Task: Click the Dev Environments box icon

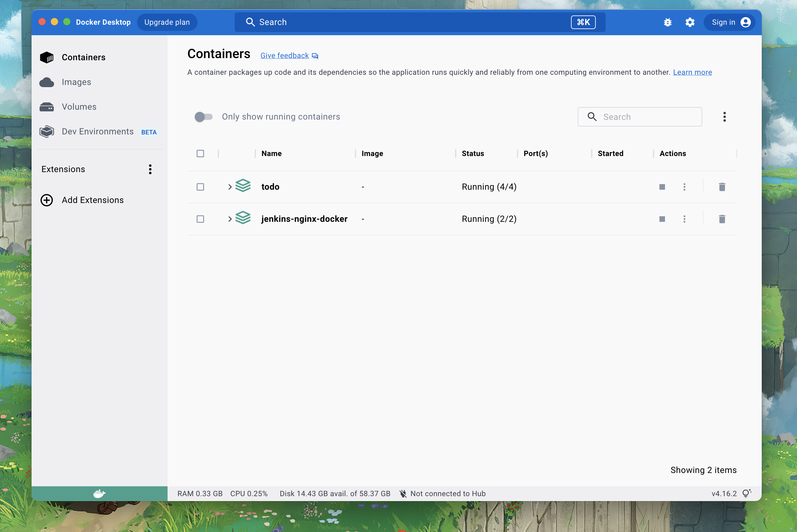Action: 47,132
